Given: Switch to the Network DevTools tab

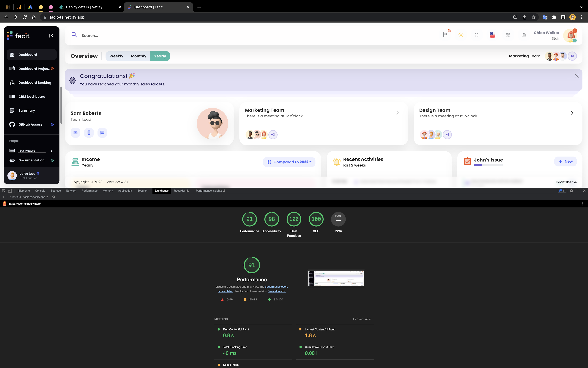Looking at the screenshot, I should (x=71, y=191).
